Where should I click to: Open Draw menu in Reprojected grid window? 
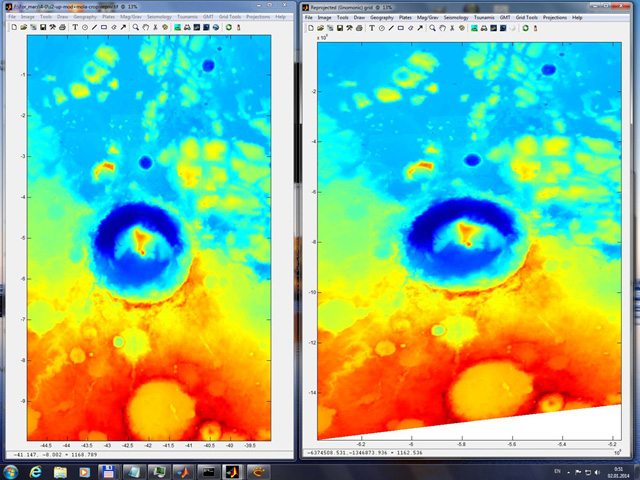(359, 18)
